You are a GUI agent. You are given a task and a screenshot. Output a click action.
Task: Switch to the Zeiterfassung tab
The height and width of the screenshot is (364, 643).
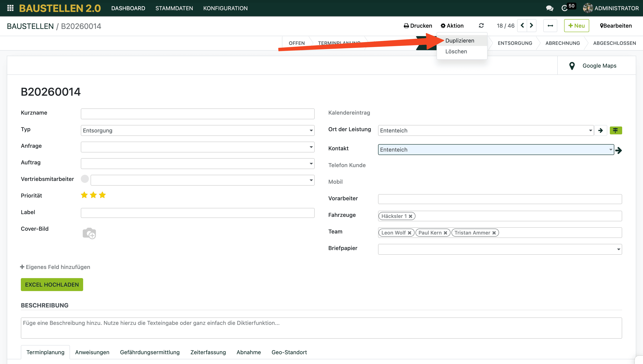pos(208,352)
